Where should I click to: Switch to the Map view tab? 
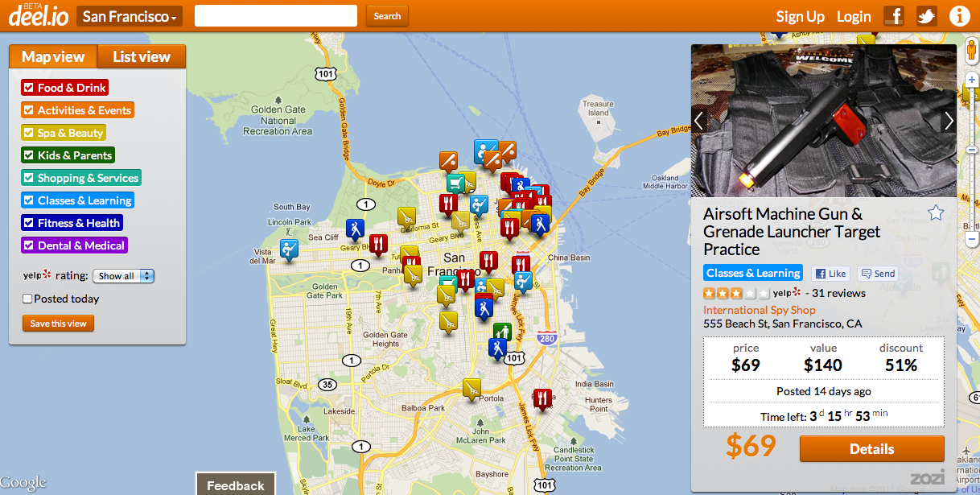(x=53, y=56)
